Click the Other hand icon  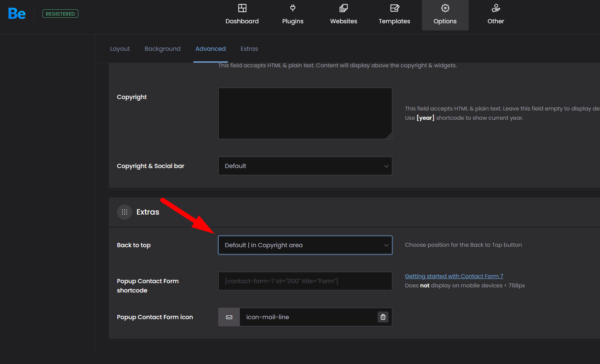496,8
